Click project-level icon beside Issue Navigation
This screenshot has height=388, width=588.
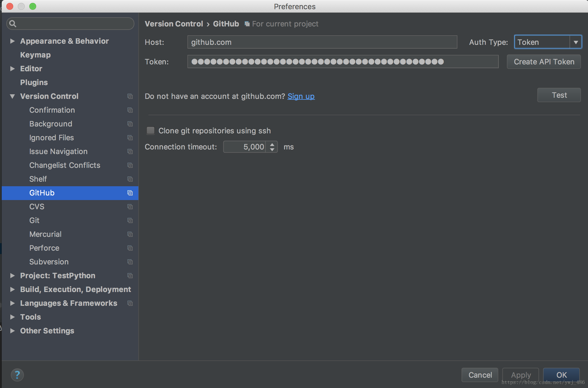click(130, 151)
